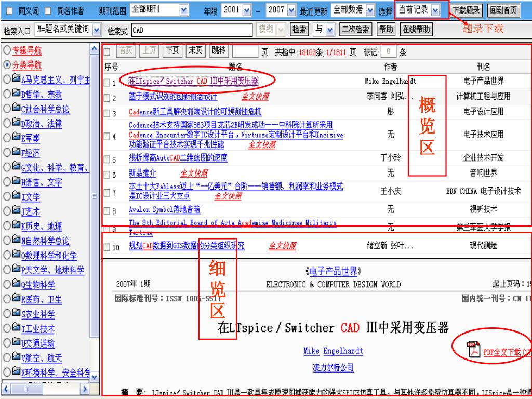Click the 下载题录 button
Screen dimensions: 532x399
point(467,10)
